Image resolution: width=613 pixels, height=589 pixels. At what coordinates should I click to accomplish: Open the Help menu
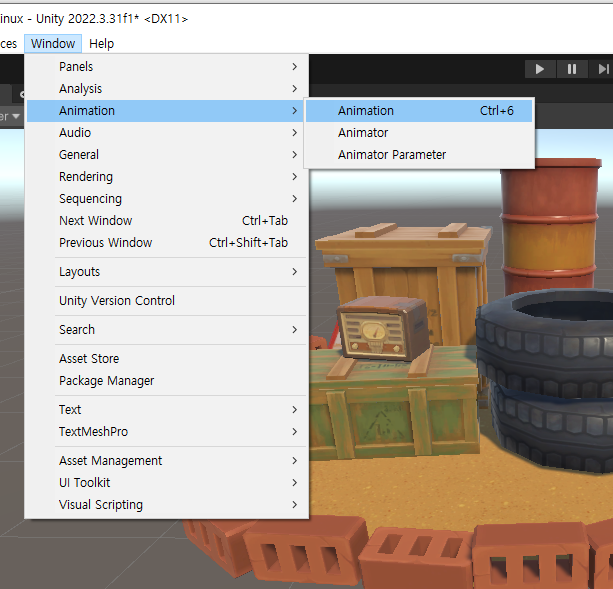(x=101, y=43)
